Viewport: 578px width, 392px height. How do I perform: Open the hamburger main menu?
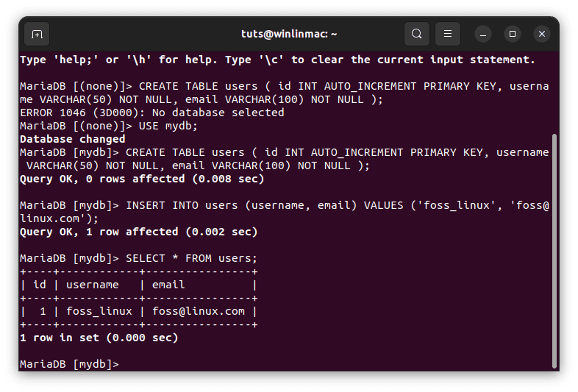point(448,34)
